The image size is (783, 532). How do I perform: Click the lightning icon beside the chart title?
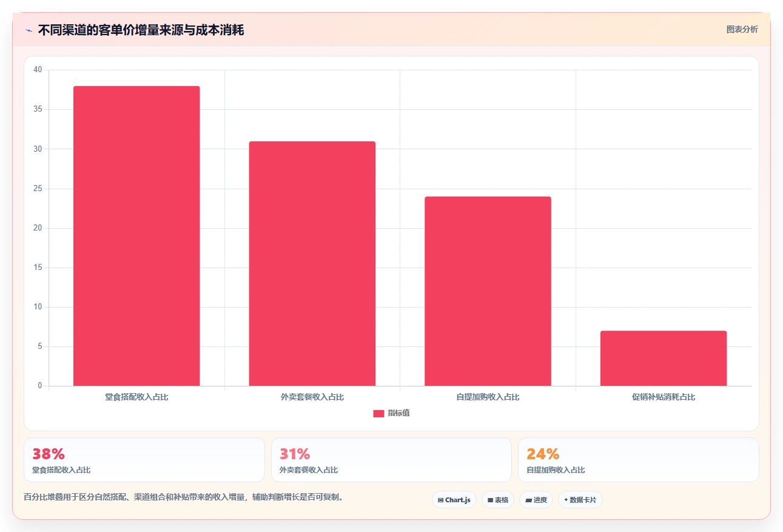[29, 30]
